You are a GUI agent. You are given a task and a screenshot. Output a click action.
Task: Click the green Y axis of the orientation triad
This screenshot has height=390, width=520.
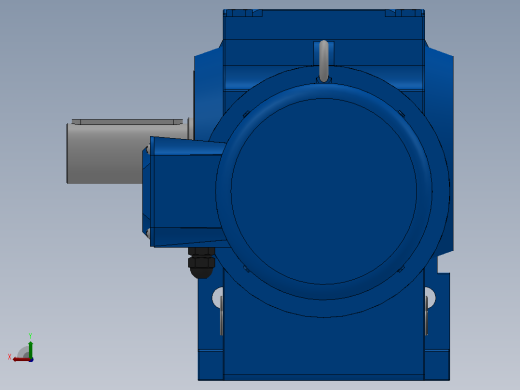[x=31, y=349]
